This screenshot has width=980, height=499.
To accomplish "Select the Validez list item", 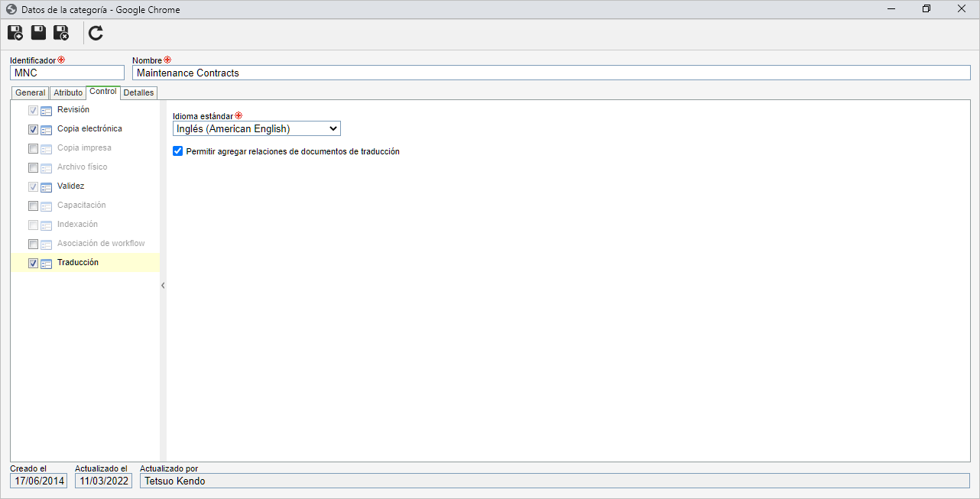I will pos(85,186).
